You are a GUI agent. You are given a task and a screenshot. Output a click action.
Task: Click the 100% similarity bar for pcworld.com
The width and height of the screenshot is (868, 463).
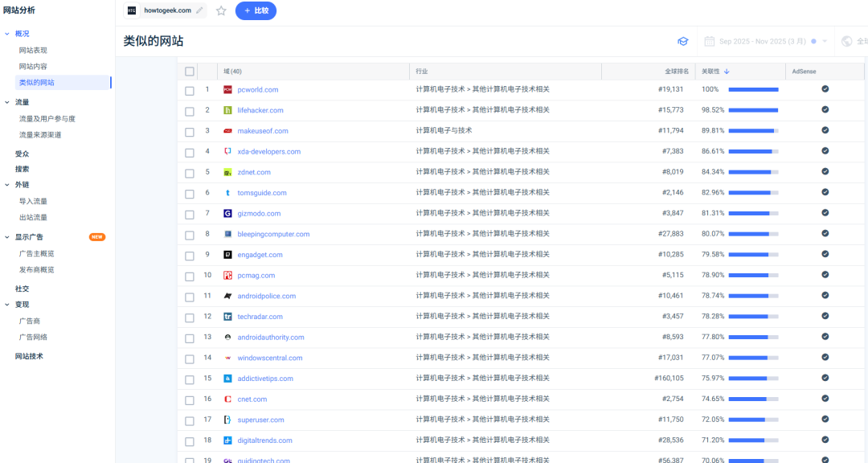(x=753, y=89)
